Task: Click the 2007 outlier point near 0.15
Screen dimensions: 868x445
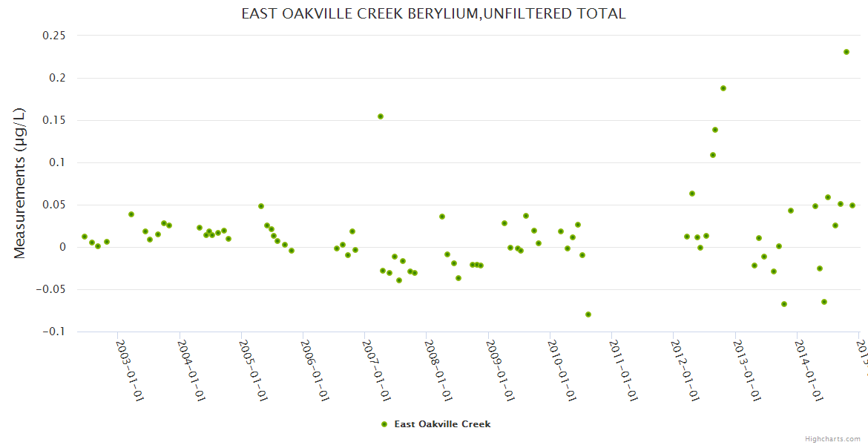Action: 381,116
